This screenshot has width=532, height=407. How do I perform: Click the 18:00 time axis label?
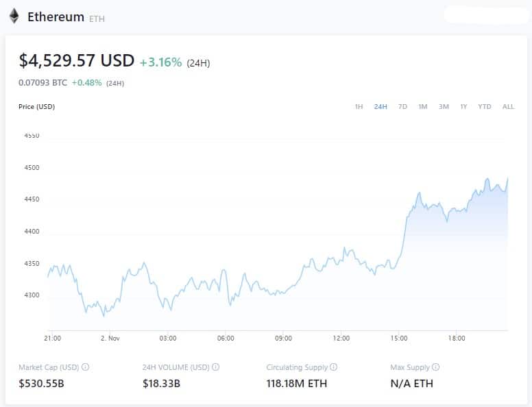point(457,338)
